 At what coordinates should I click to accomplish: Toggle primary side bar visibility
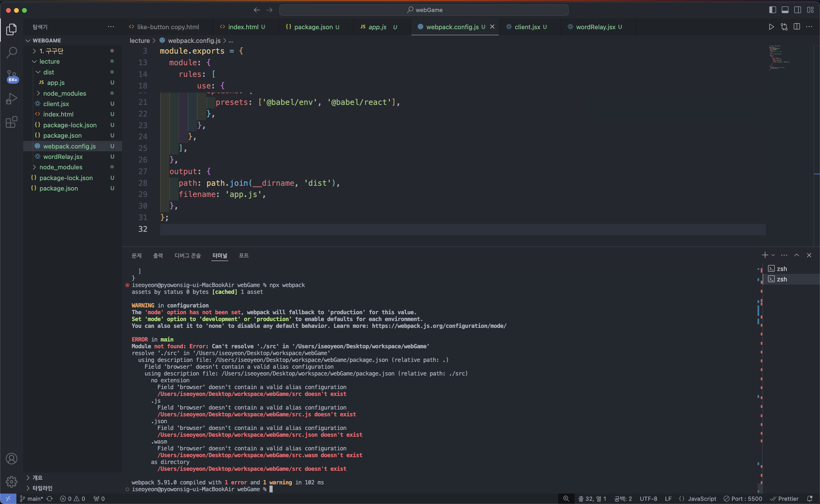pyautogui.click(x=773, y=10)
